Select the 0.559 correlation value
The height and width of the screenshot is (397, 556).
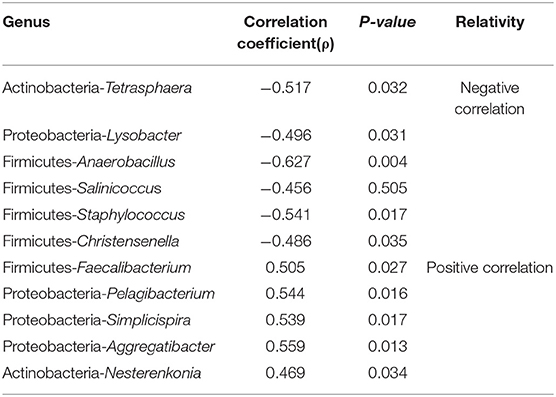285,347
